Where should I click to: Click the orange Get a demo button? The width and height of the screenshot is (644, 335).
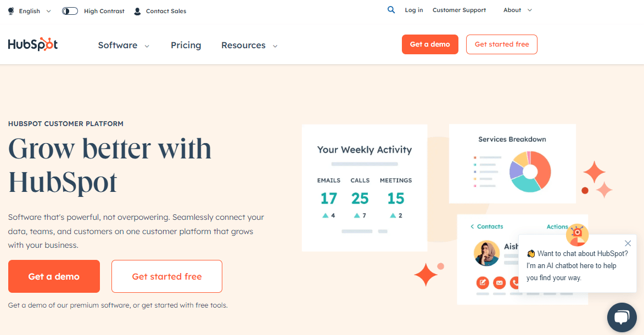click(x=54, y=276)
